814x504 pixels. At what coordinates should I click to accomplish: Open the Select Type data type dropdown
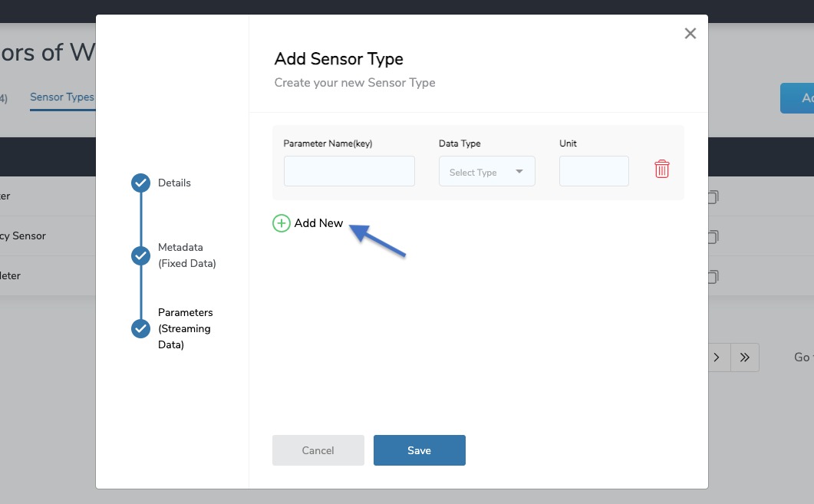[487, 171]
